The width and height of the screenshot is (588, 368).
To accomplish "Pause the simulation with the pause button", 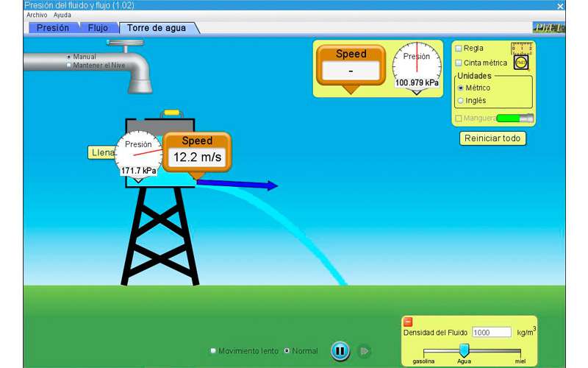I will (340, 351).
